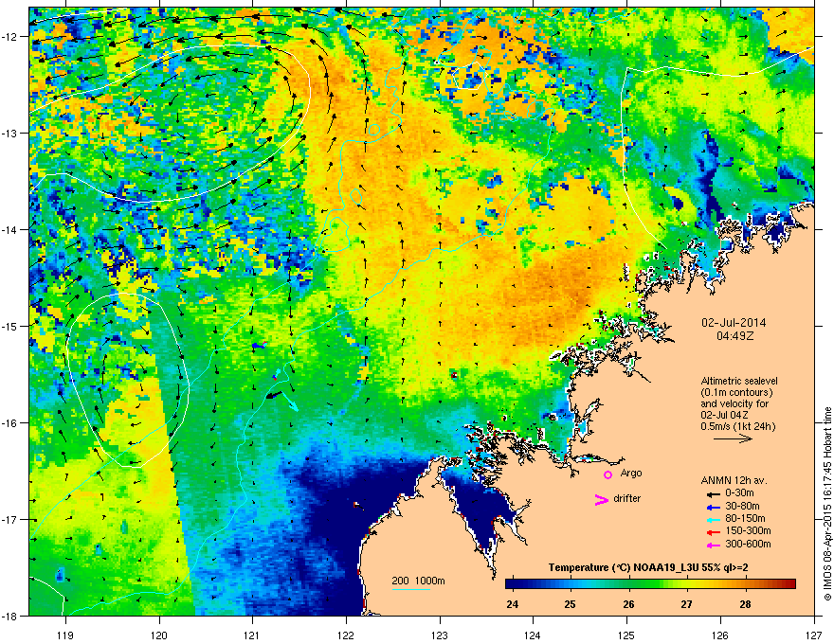Click the (0.1m contours) text

[736, 393]
